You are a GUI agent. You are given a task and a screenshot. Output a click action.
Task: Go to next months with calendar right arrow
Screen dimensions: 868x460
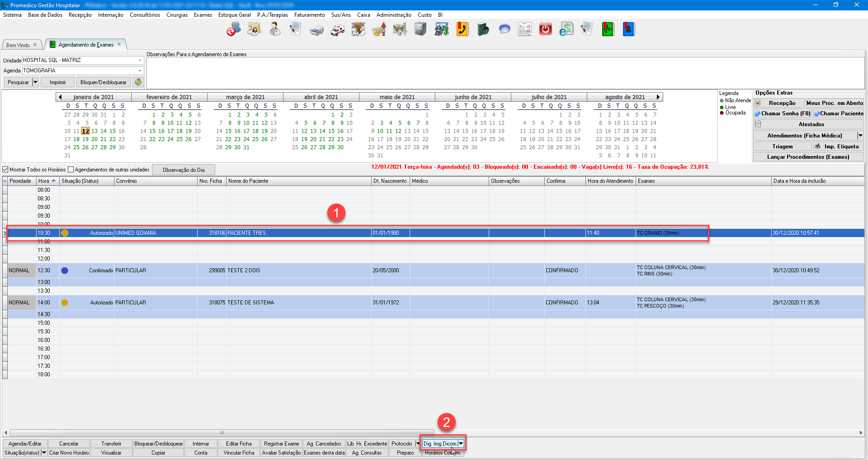coord(658,97)
